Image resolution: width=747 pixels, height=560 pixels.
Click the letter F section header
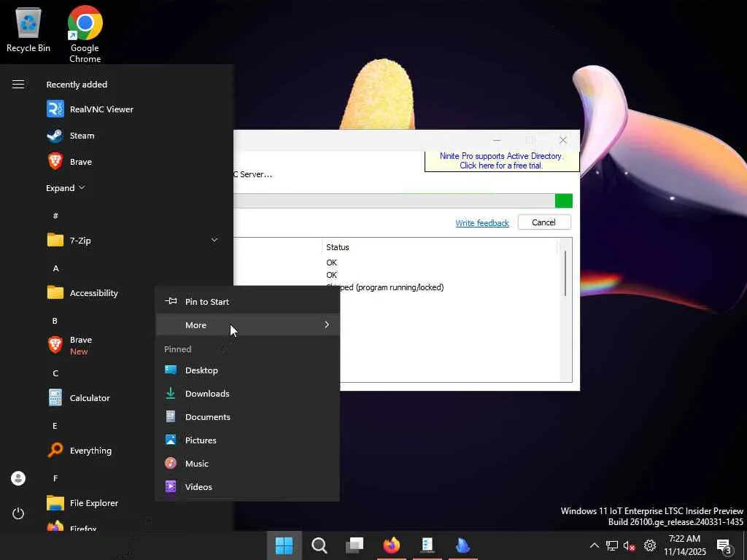pos(55,478)
